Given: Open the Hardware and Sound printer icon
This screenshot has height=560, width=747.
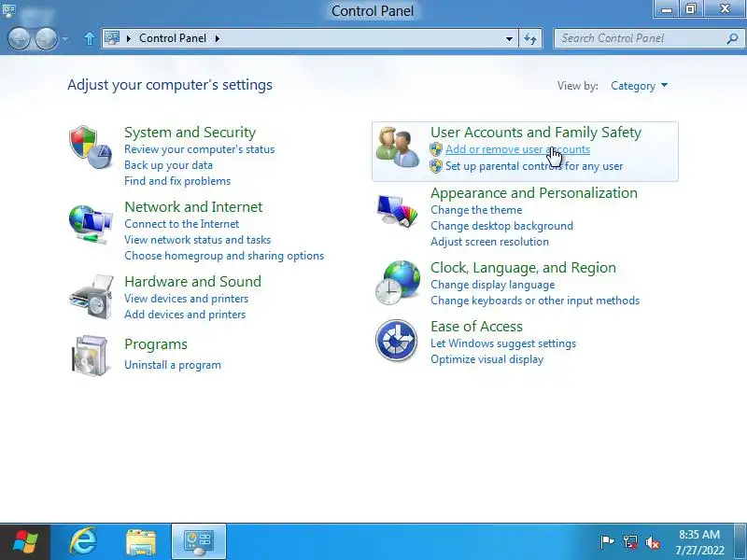Looking at the screenshot, I should coord(92,296).
